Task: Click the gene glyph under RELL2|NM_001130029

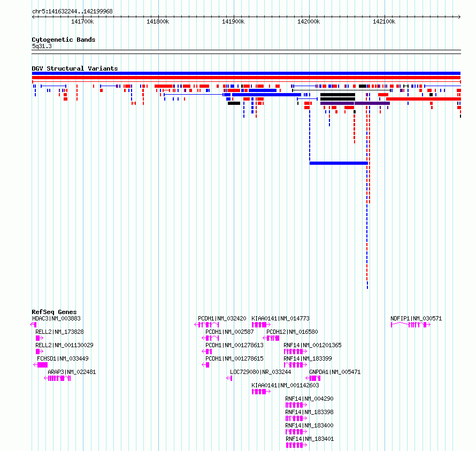Action: (x=40, y=351)
